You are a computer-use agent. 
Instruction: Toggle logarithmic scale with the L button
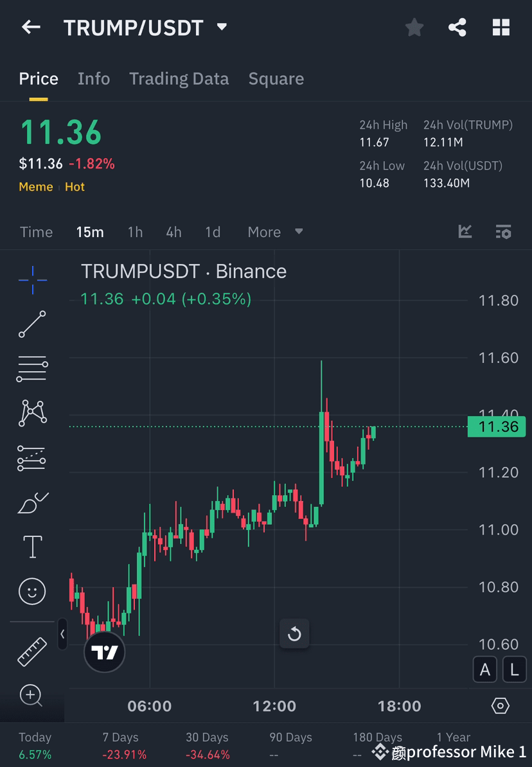coord(514,669)
